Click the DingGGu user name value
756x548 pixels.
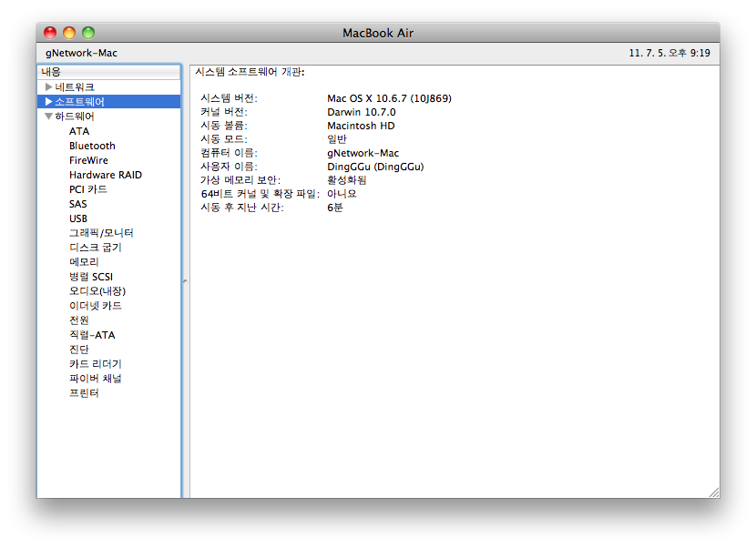[375, 167]
